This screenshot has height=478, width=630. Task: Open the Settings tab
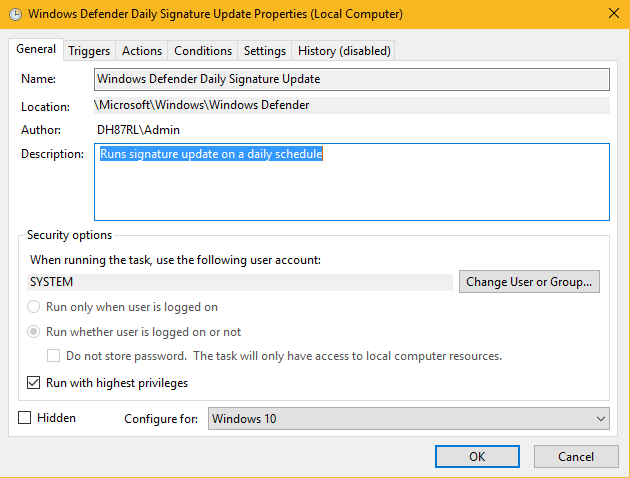click(265, 51)
